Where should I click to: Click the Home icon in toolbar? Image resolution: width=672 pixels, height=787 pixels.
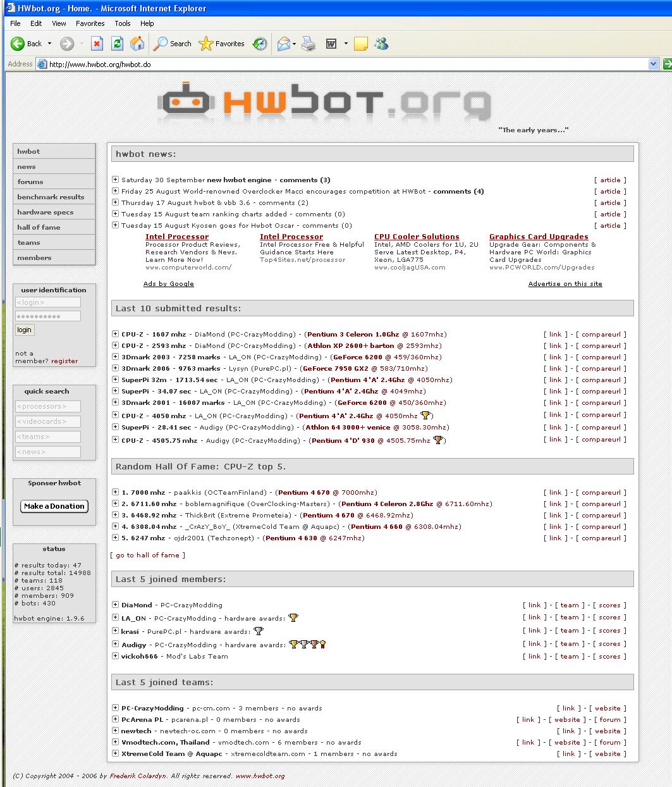(x=137, y=44)
